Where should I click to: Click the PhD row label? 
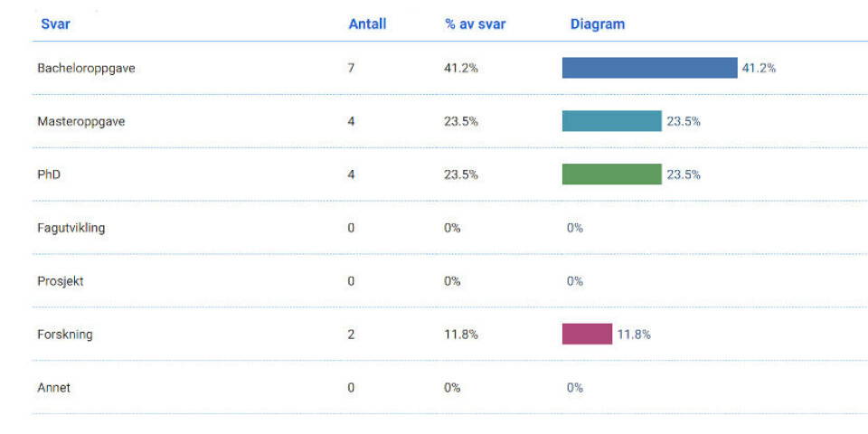(x=49, y=175)
